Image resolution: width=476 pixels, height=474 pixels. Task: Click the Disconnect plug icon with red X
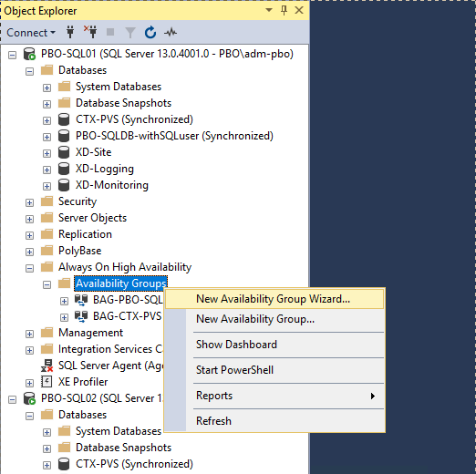90,32
